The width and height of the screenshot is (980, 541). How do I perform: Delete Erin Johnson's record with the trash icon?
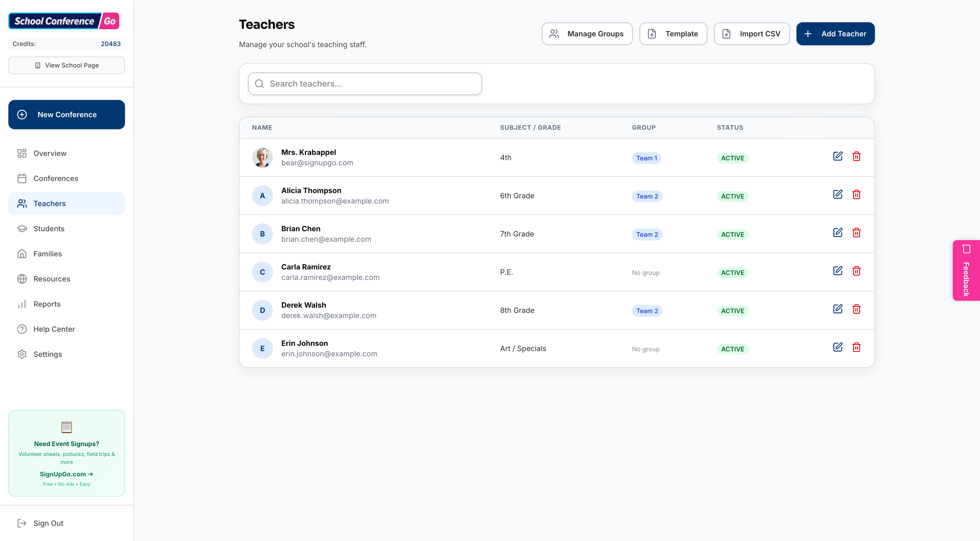pos(857,347)
